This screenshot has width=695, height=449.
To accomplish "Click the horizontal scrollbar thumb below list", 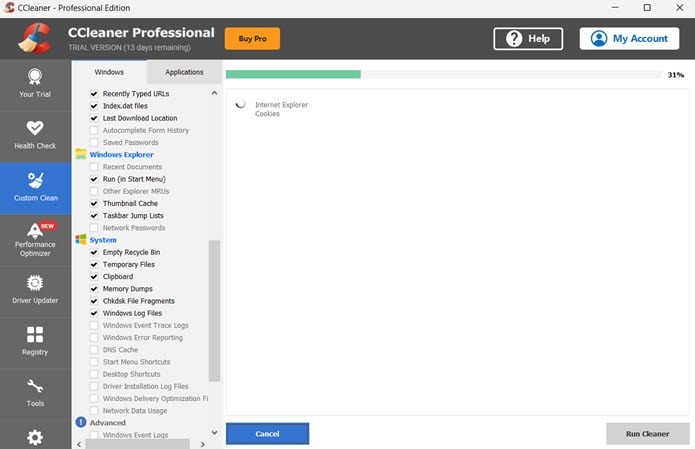I will (x=137, y=444).
